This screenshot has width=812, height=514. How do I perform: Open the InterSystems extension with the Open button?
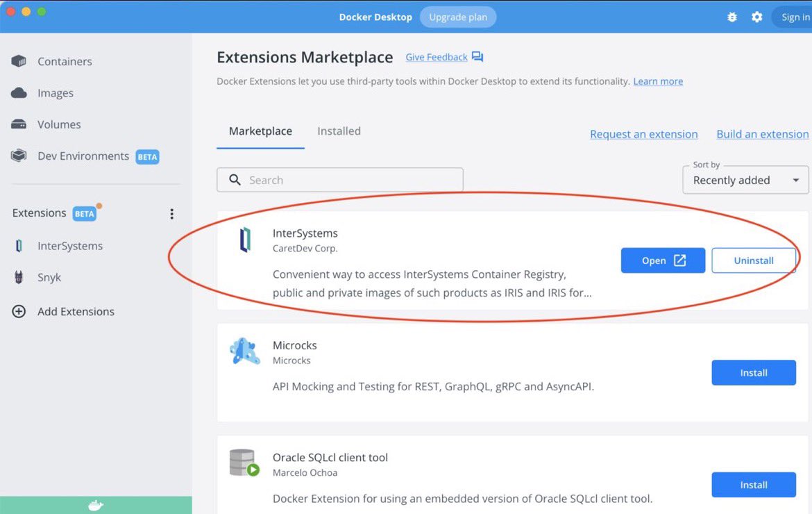click(663, 260)
